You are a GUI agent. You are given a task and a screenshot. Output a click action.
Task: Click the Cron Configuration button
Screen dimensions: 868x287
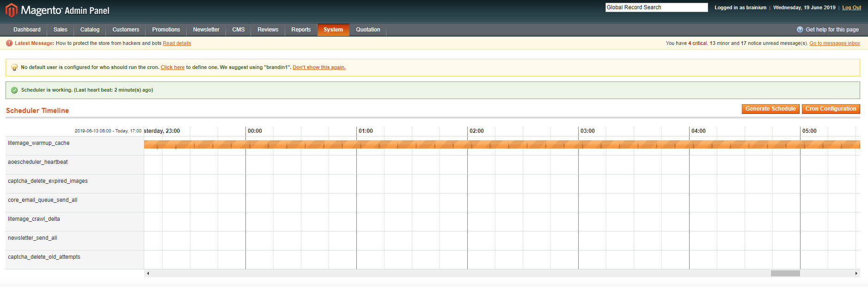click(x=831, y=109)
